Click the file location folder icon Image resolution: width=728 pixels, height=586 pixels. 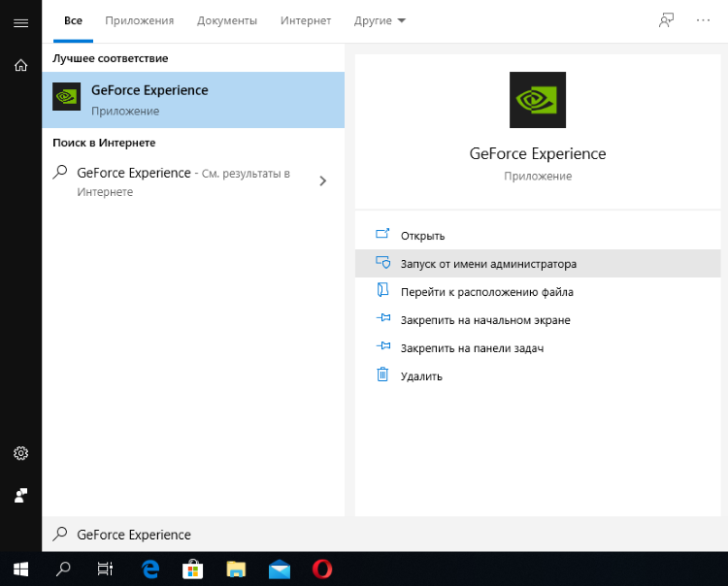[382, 290]
